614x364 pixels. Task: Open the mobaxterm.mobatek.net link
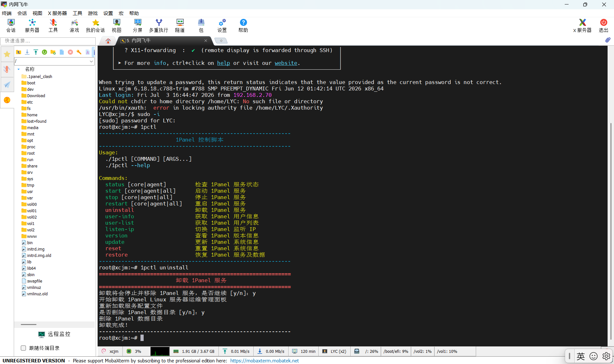pyautogui.click(x=264, y=360)
